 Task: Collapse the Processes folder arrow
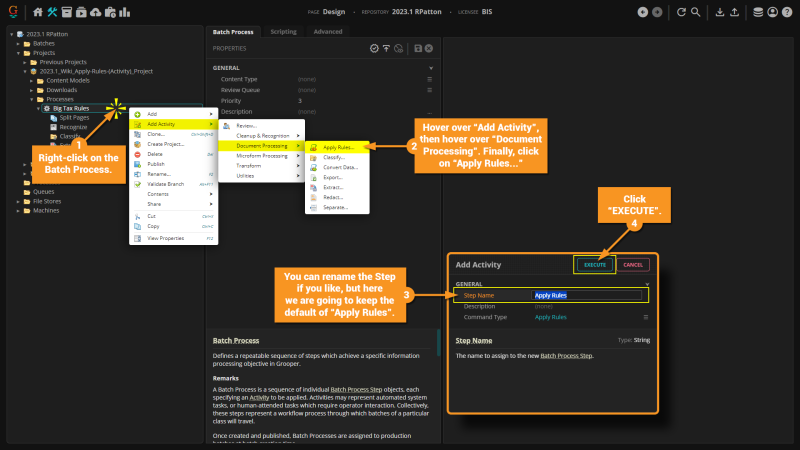(x=32, y=99)
